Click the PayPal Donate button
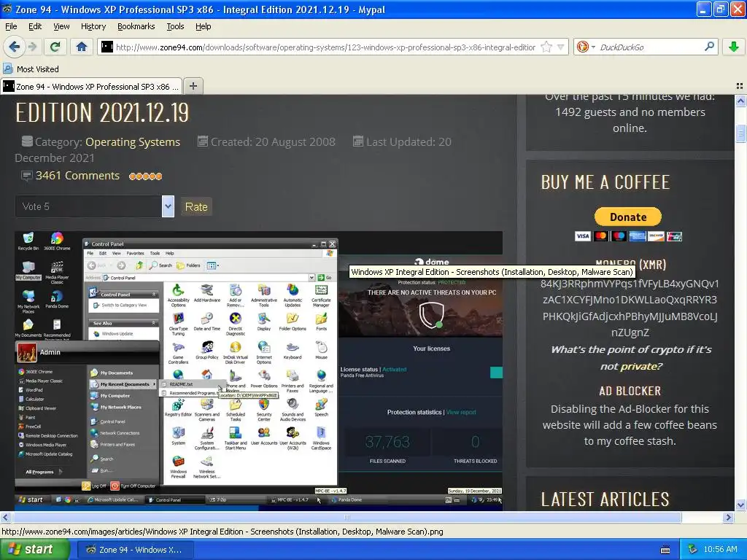Image resolution: width=747 pixels, height=560 pixels. tap(628, 217)
